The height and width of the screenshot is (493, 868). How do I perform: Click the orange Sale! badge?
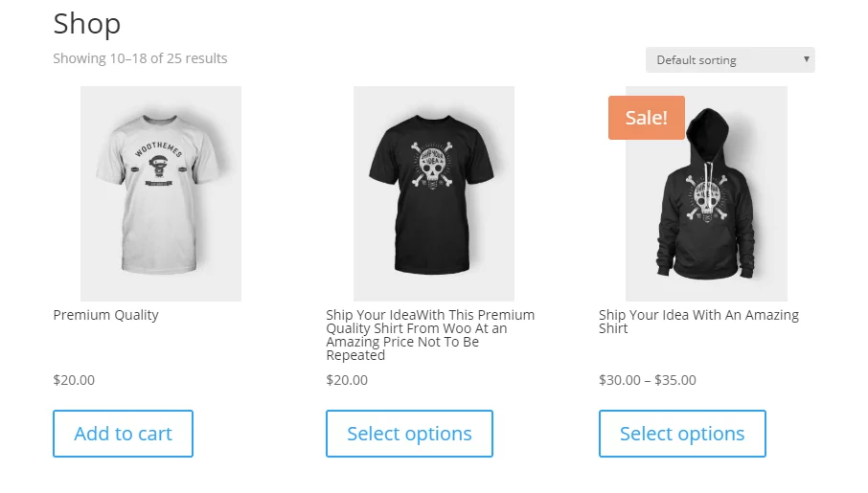coord(646,118)
